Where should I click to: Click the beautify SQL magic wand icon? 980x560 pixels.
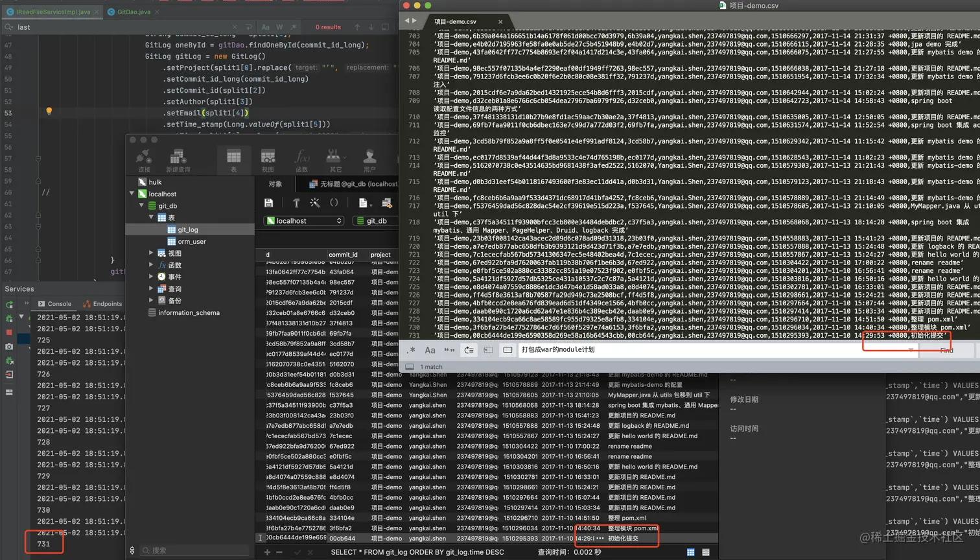pos(315,203)
